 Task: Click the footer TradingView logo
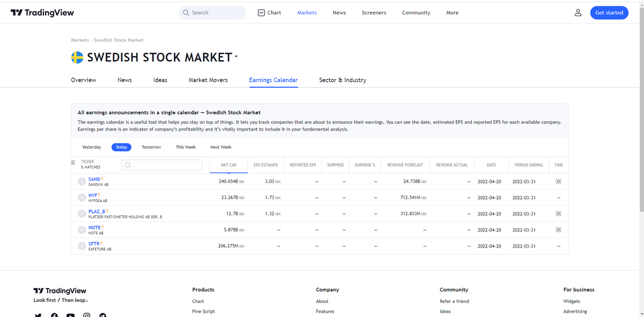60,291
